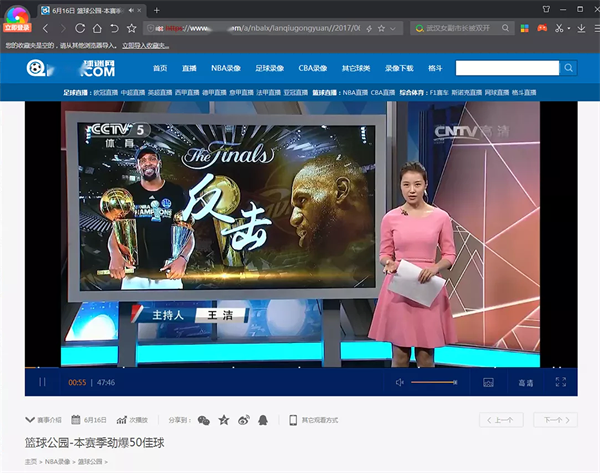Screen dimensions: 600x473
Task: Change video quality from 高清
Action: (526, 383)
